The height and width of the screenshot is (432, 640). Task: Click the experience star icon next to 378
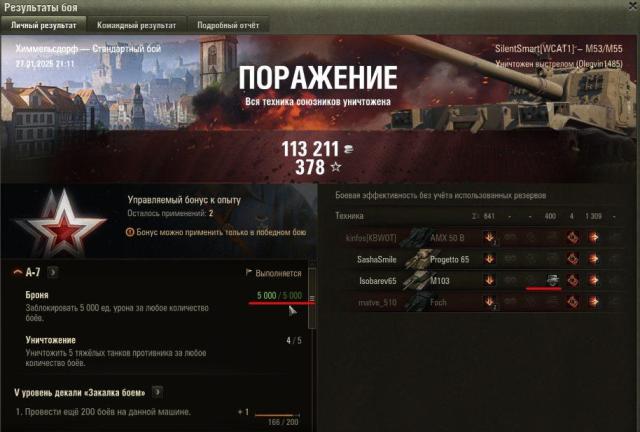[336, 167]
